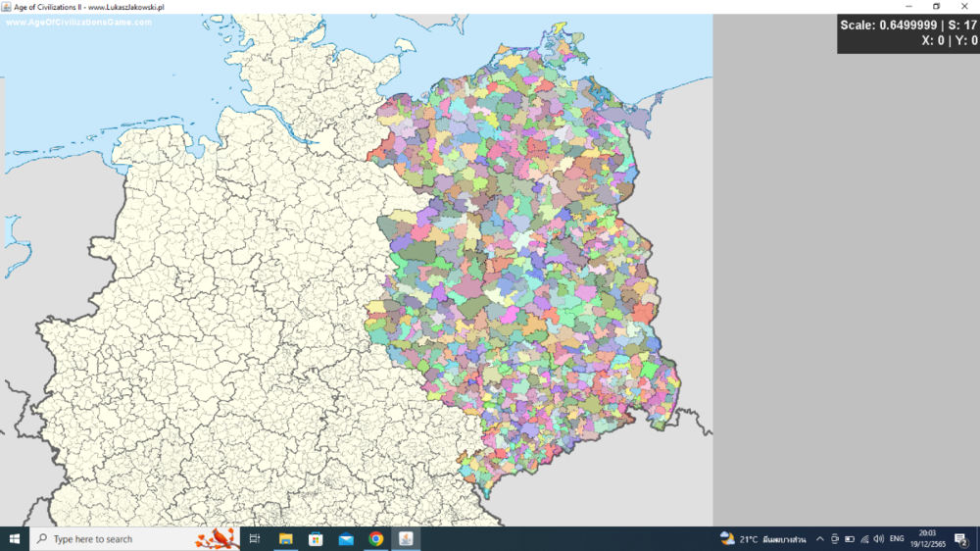980x551 pixels.
Task: Open the volume speaker control
Action: [x=879, y=538]
